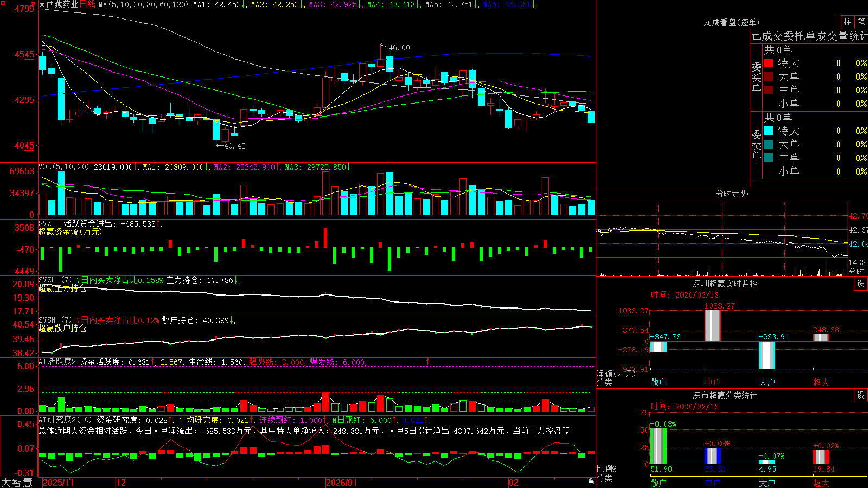Click the small red icon at the chart's top-left corner
Image resolution: width=868 pixels, height=488 pixels.
coord(2,2)
